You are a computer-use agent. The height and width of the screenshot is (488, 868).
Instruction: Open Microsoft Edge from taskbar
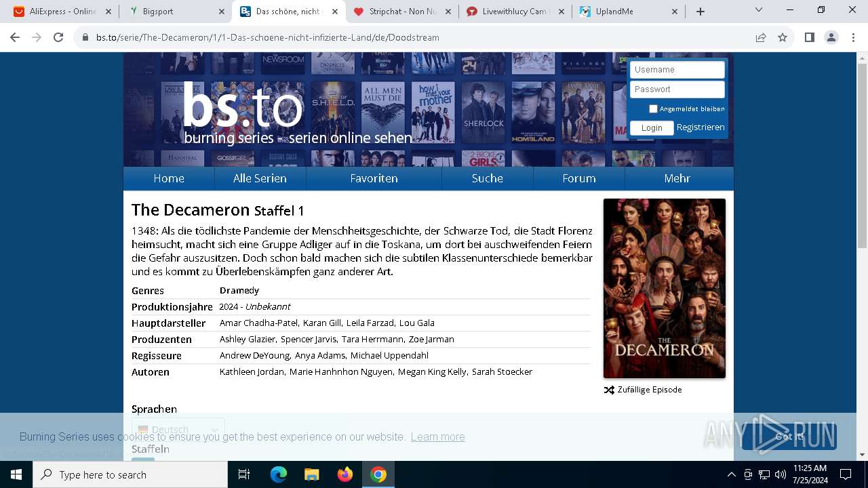(x=279, y=474)
